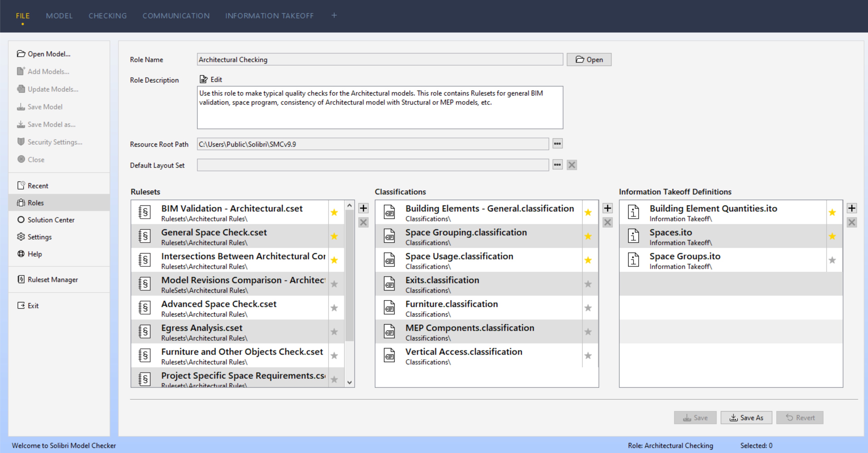Remove the selected ruleset with X icon
Image resolution: width=868 pixels, height=453 pixels.
coord(363,223)
